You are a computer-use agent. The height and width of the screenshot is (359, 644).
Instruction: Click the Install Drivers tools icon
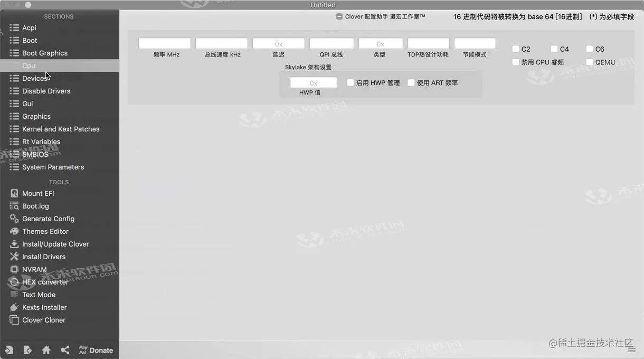pos(14,257)
